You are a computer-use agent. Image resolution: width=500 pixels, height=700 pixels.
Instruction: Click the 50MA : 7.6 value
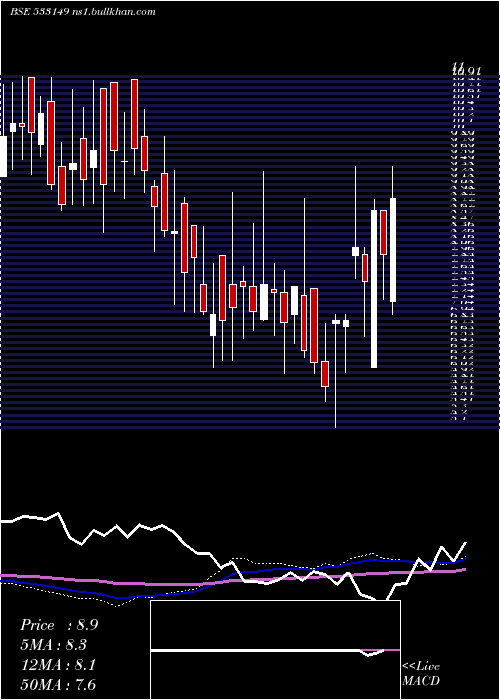click(58, 684)
